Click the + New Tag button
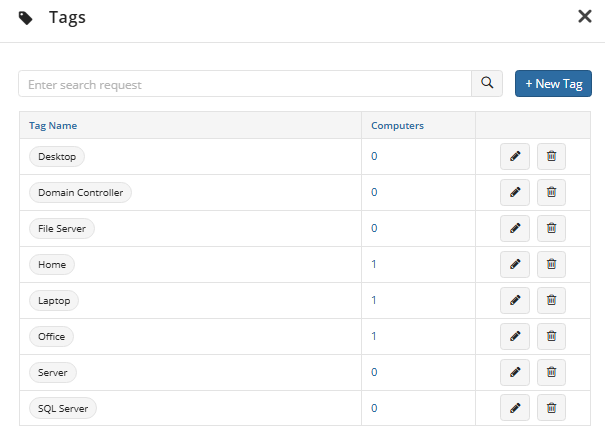This screenshot has width=605, height=435. tap(553, 84)
